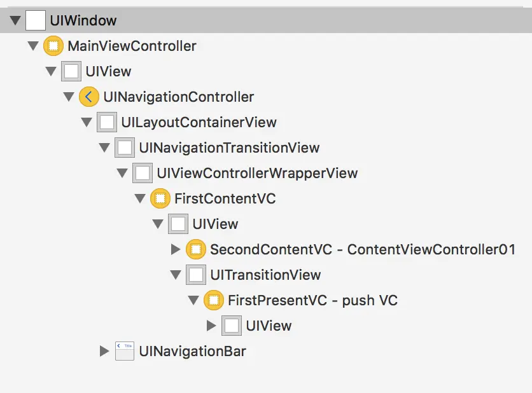Click the SecondContentVC yellow controller icon
Screen dimensions: 532x393
coord(196,249)
